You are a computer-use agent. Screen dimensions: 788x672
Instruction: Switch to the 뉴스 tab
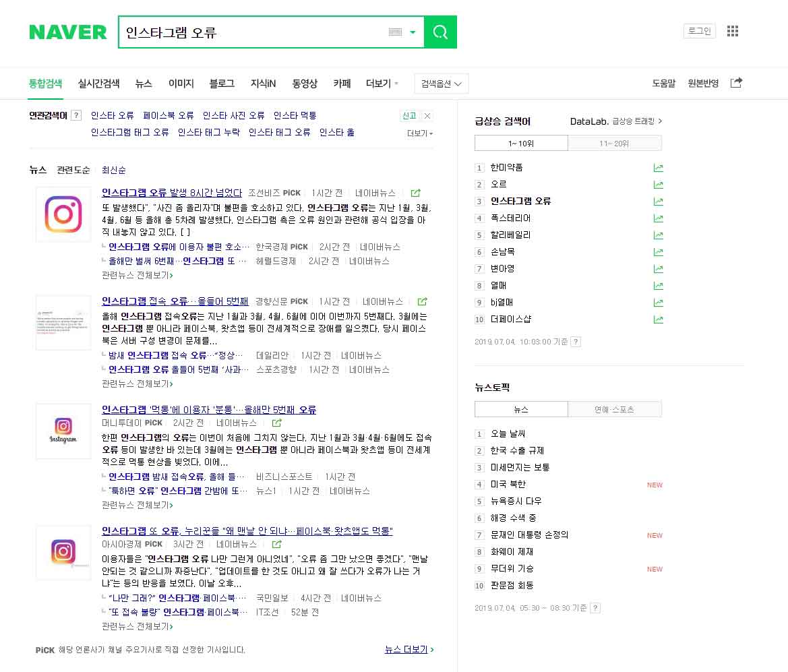(143, 84)
